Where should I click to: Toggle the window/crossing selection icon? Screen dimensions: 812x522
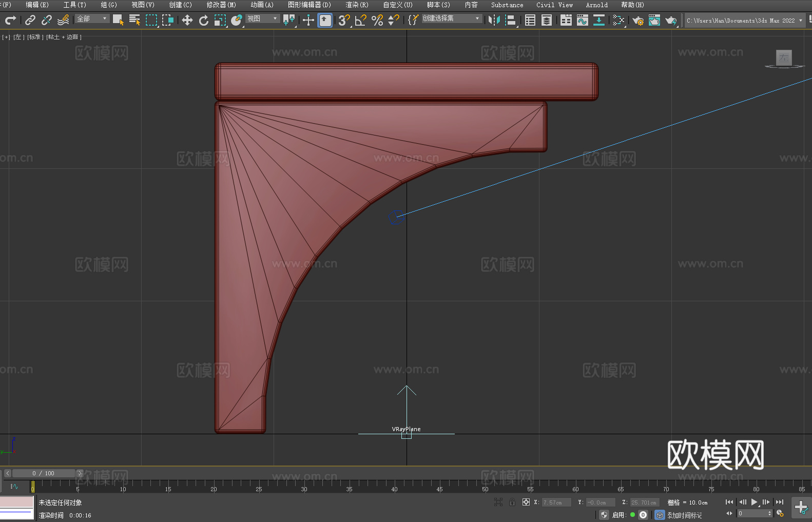(x=168, y=20)
